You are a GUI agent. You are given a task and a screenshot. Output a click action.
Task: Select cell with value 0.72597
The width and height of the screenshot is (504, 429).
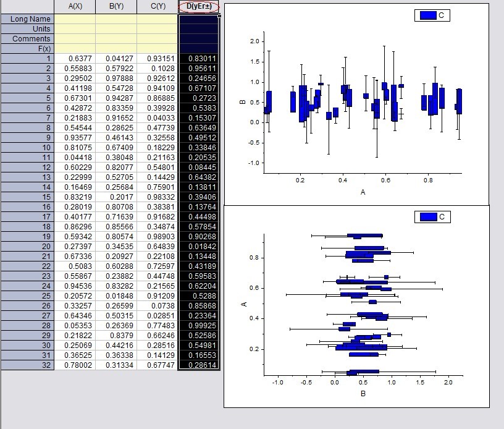pyautogui.click(x=157, y=266)
